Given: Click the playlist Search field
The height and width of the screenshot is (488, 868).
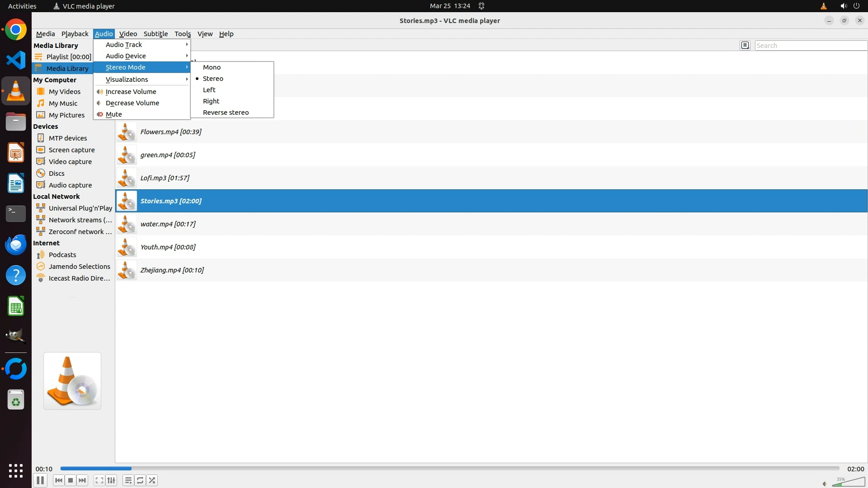Looking at the screenshot, I should pos(810,46).
